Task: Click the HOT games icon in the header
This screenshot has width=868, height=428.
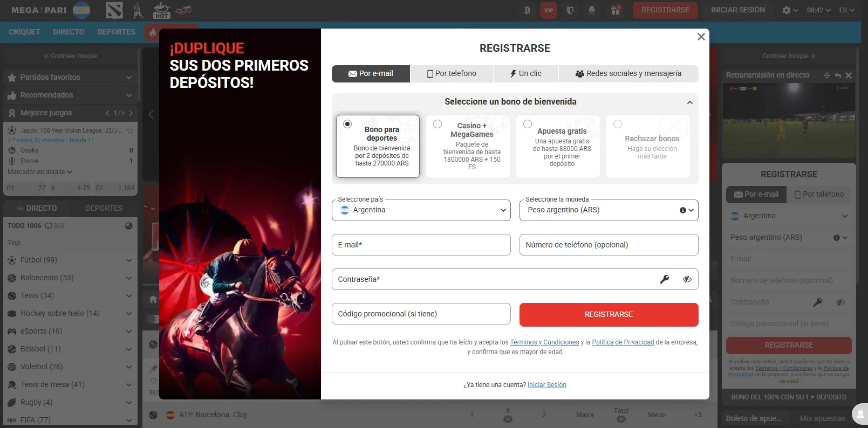Action: click(161, 10)
